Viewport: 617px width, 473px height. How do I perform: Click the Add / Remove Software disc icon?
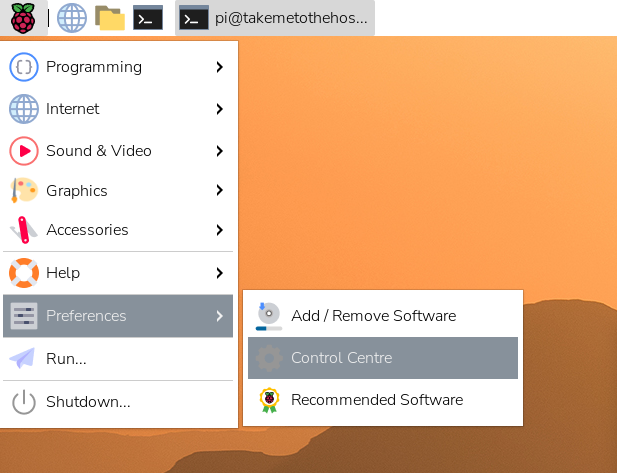tap(269, 316)
